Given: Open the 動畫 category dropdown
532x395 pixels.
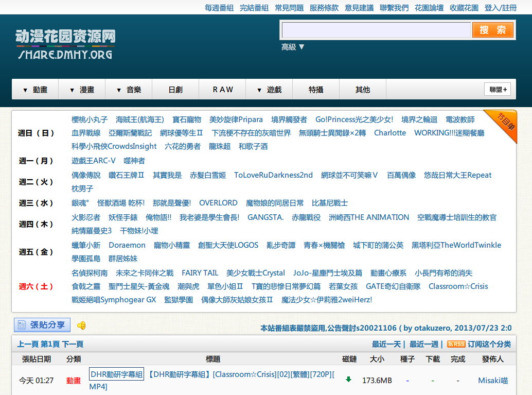Looking at the screenshot, I should pyautogui.click(x=35, y=90).
